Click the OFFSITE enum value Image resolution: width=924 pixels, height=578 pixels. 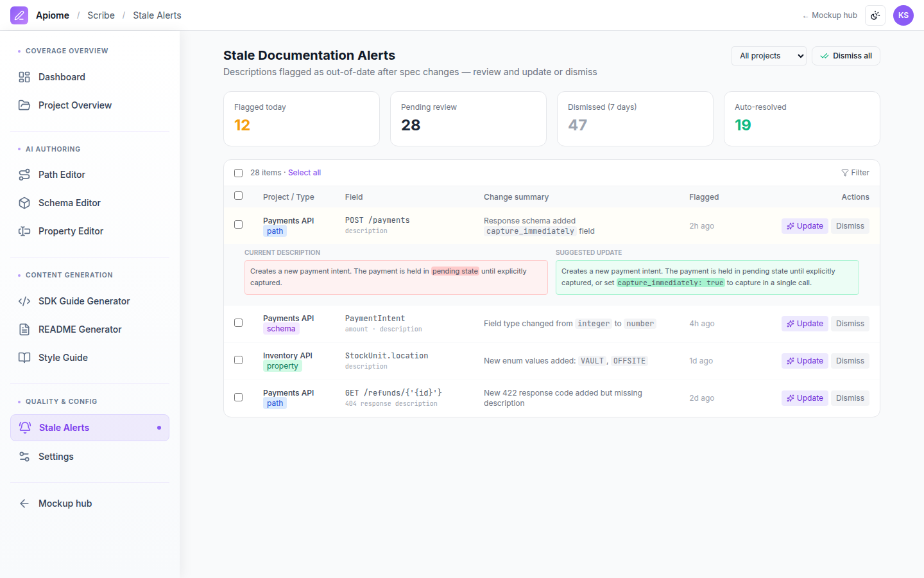629,361
